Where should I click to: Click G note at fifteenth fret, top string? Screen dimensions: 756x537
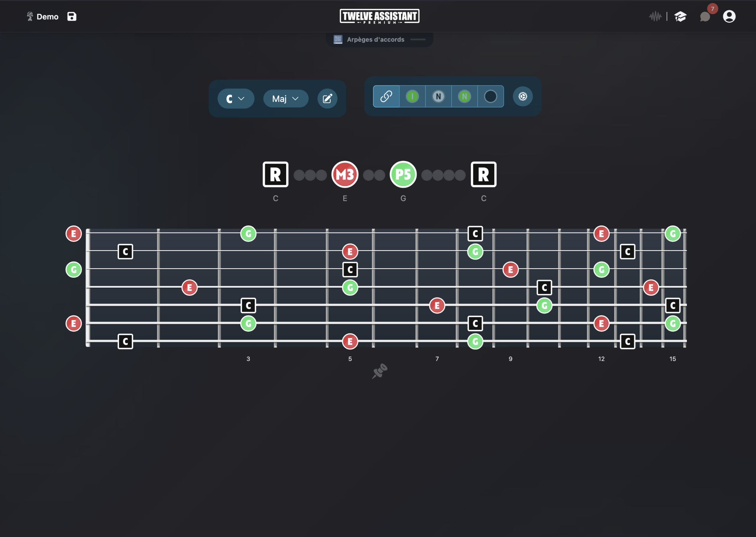(673, 234)
